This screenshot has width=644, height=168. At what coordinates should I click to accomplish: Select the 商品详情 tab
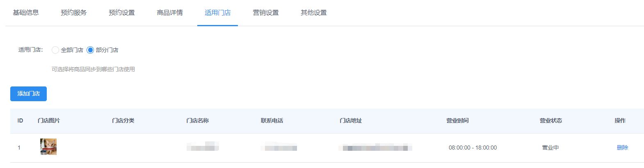pos(170,13)
